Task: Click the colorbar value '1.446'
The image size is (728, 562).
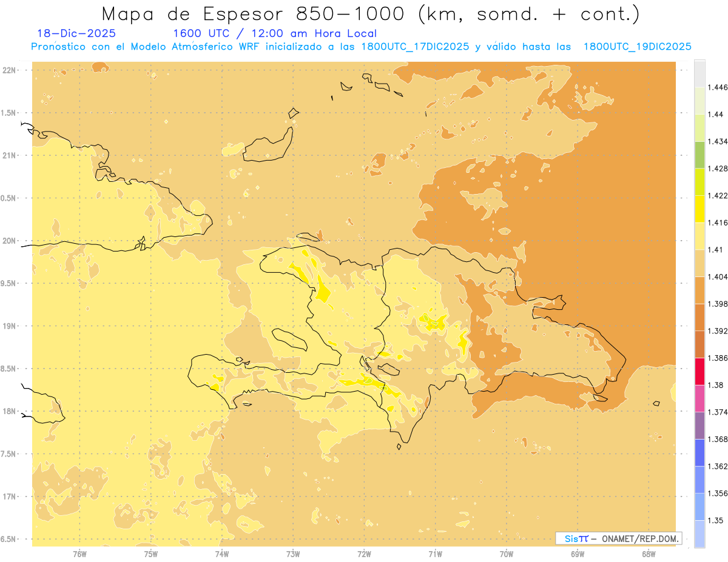Action: click(x=717, y=88)
